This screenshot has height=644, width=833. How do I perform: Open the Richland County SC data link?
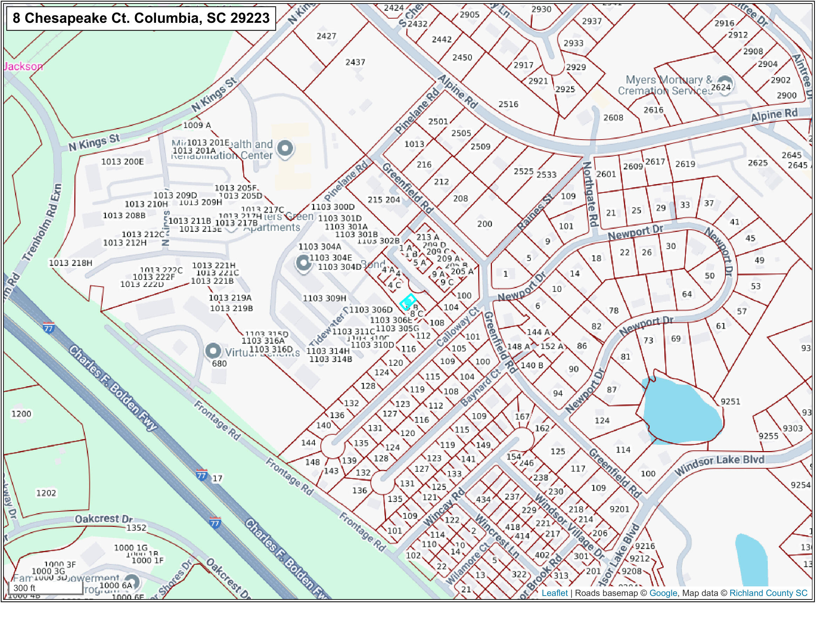768,593
